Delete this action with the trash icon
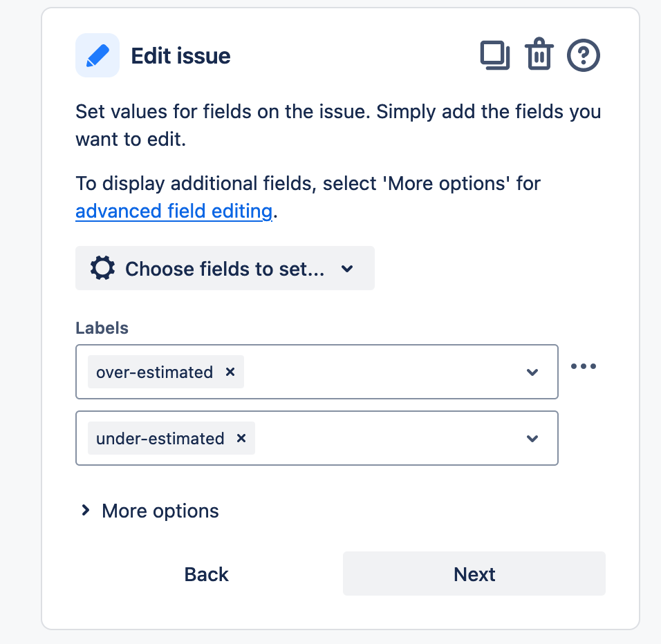661x644 pixels. pyautogui.click(x=539, y=54)
